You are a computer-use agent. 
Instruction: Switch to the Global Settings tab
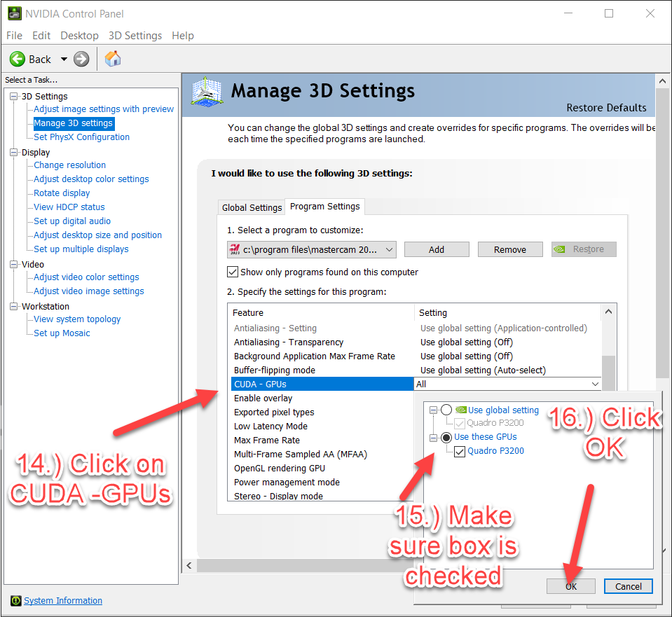coord(252,207)
